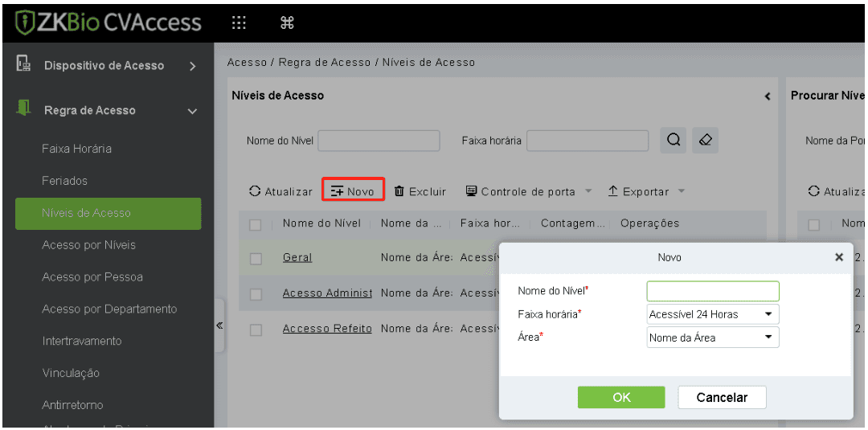The image size is (868, 430).
Task: Open Intertravamento in sidebar
Action: [x=82, y=341]
